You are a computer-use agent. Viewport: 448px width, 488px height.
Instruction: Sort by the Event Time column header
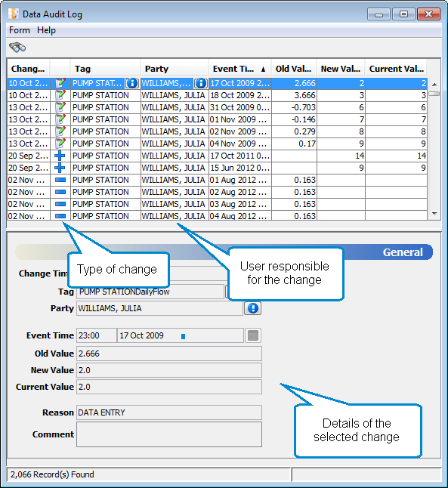pyautogui.click(x=239, y=69)
